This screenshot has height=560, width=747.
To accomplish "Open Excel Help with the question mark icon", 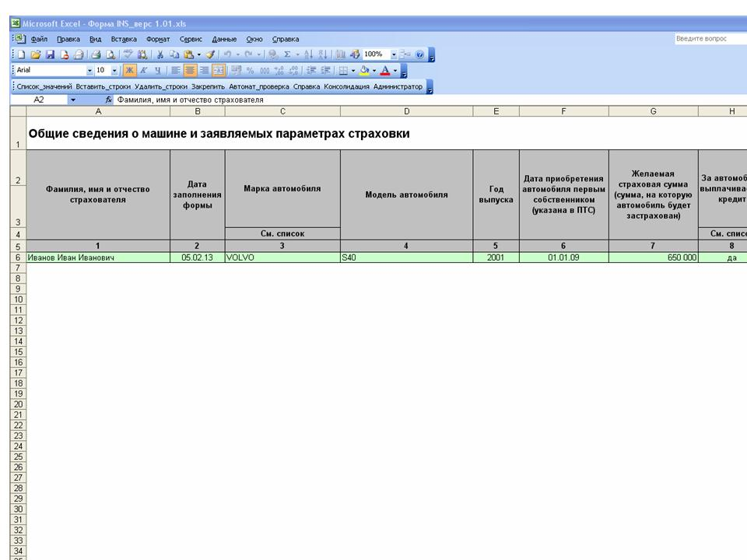I will [419, 54].
